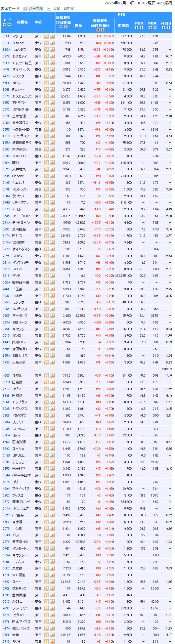
Task: Sort the 利回り column descending
Action: [168, 27]
